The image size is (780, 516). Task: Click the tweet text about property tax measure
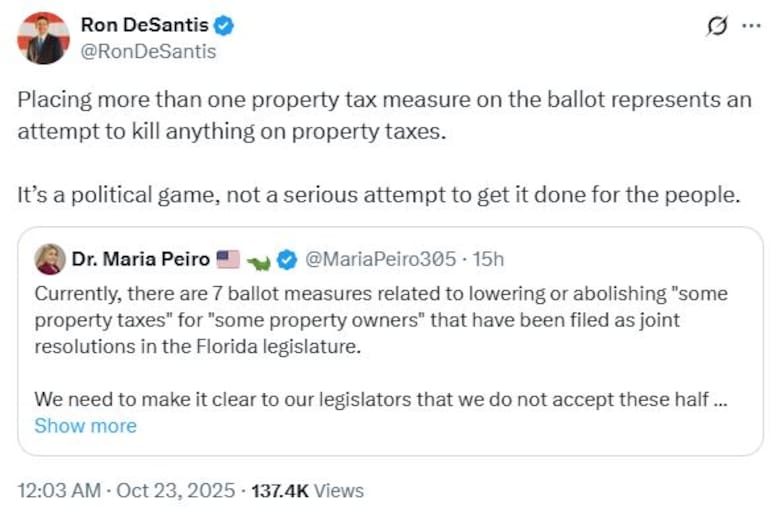[384, 116]
